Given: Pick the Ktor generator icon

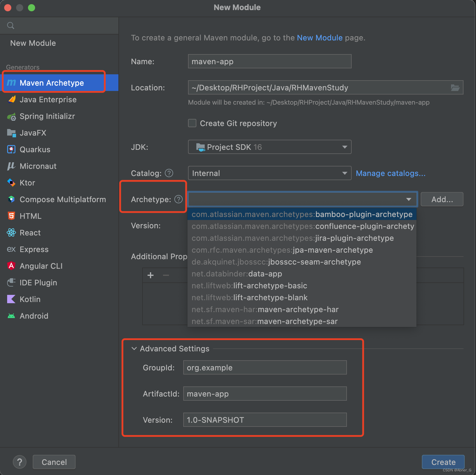Looking at the screenshot, I should point(11,183).
